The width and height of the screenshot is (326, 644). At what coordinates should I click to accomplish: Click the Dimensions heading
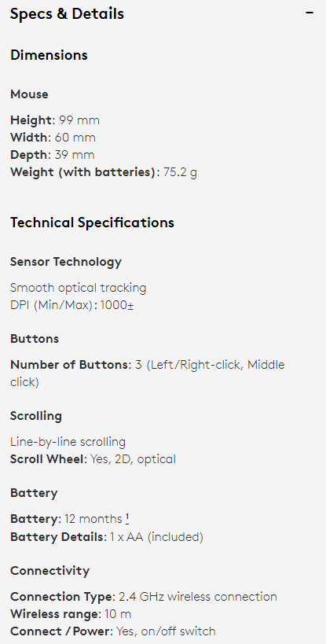(49, 55)
